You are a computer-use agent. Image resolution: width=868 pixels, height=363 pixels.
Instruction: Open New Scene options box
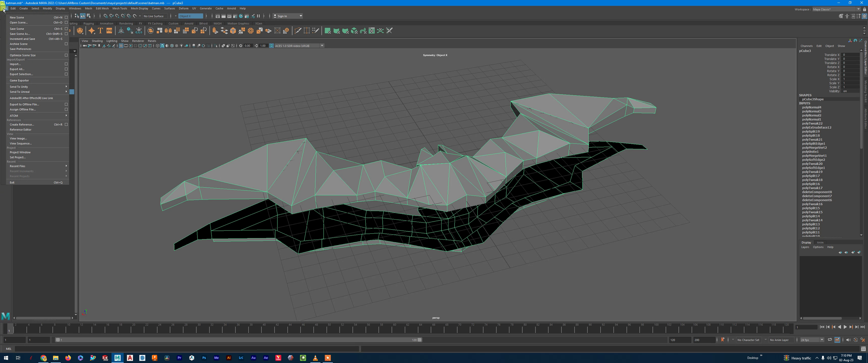[x=66, y=17]
